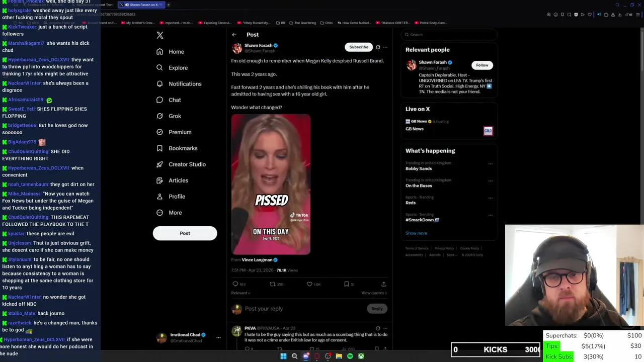
Task: Open a new browser tab with plus button
Action: [169, 5]
